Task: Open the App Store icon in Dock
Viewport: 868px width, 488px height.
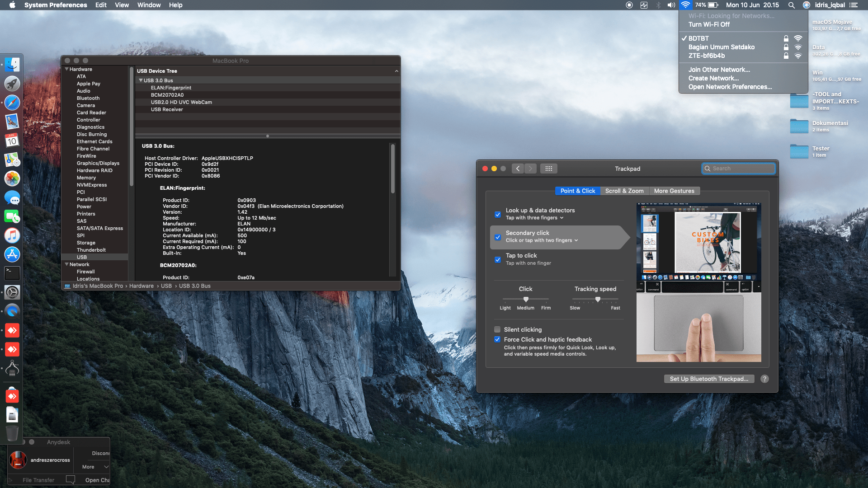Action: pyautogui.click(x=12, y=254)
